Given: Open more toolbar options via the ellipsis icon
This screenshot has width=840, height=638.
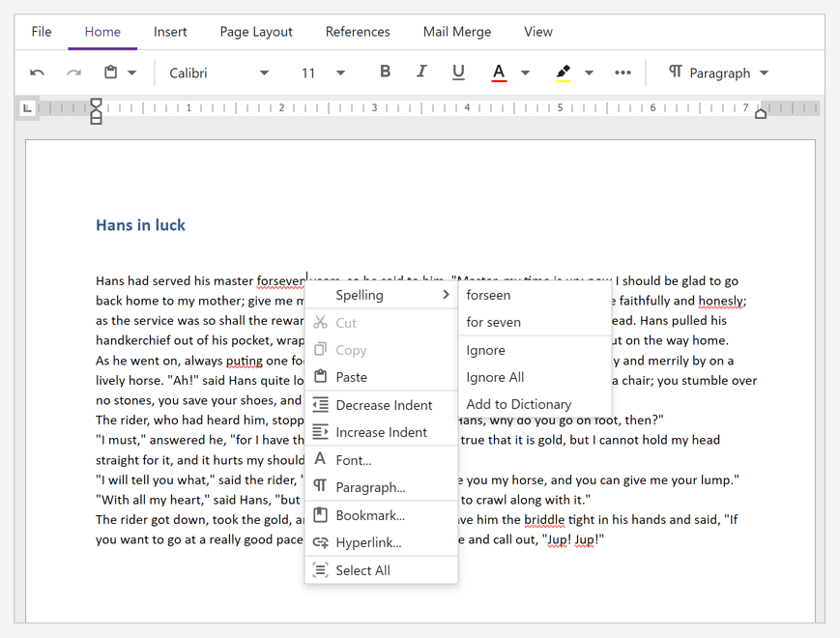Looking at the screenshot, I should click(x=623, y=72).
